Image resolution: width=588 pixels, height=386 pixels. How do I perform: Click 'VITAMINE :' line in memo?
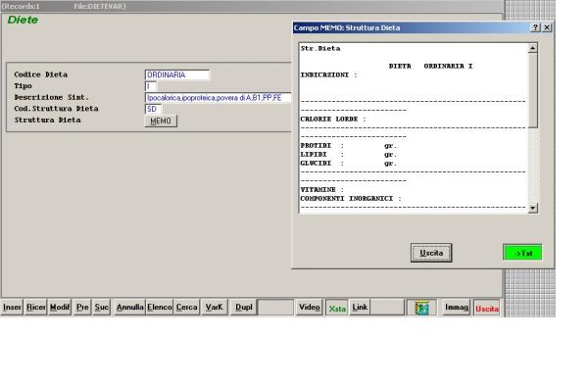[x=321, y=190]
